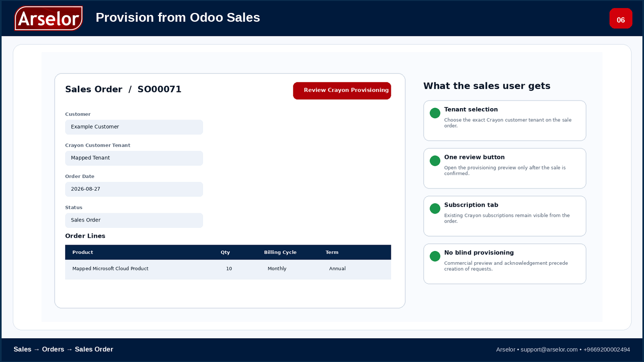Select the Mapped Microsoft Cloud Product row
Screen dimensions: 644x362
[x=228, y=269]
